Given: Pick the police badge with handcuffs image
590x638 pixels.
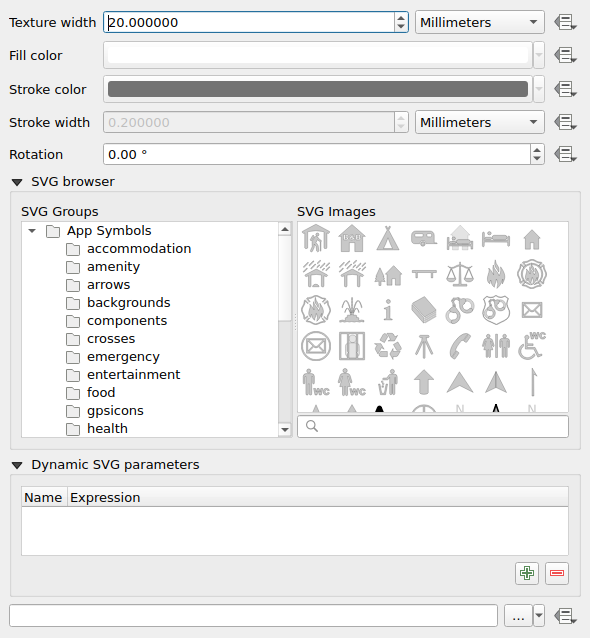Looking at the screenshot, I should coord(496,310).
